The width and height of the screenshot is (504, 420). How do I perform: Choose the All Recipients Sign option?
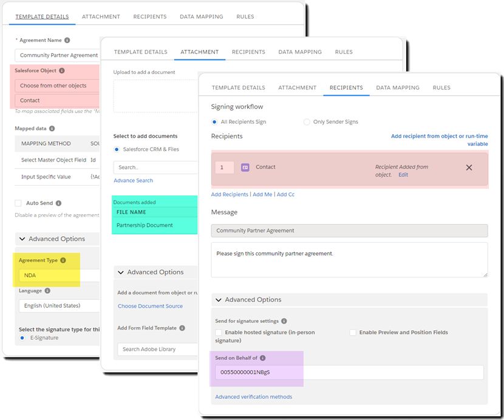coord(214,122)
